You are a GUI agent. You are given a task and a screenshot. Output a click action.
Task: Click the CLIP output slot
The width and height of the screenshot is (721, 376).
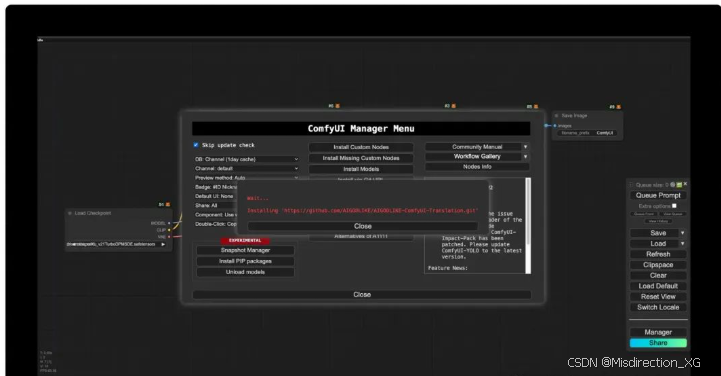tap(169, 230)
